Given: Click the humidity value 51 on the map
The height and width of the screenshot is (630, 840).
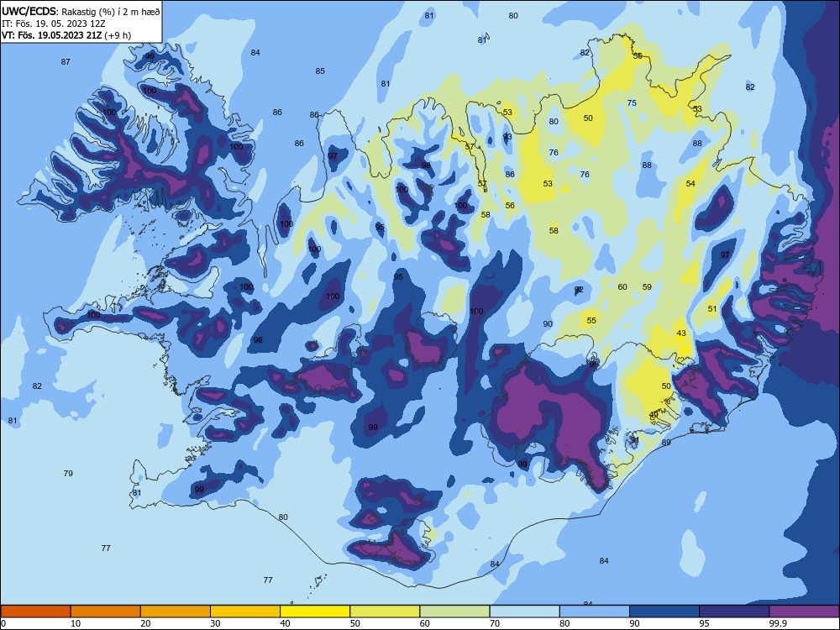Looking at the screenshot, I should (712, 308).
